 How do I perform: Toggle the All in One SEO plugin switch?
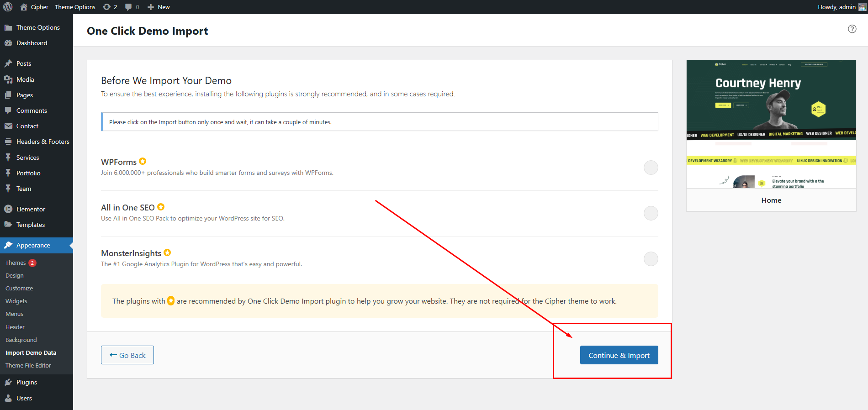[651, 213]
